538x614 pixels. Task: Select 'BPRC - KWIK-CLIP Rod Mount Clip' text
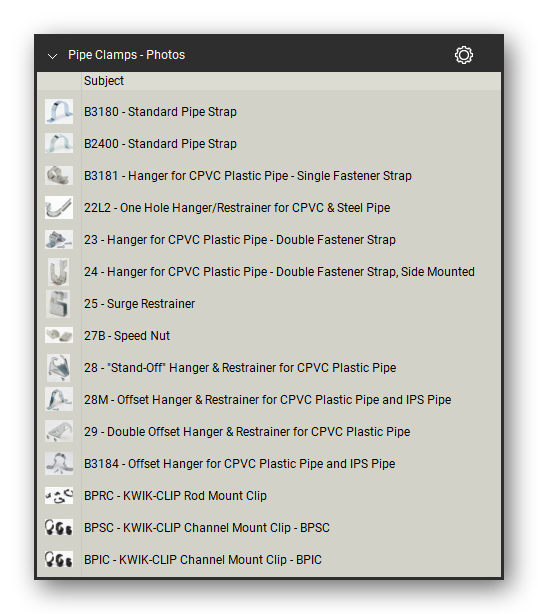[x=175, y=496]
